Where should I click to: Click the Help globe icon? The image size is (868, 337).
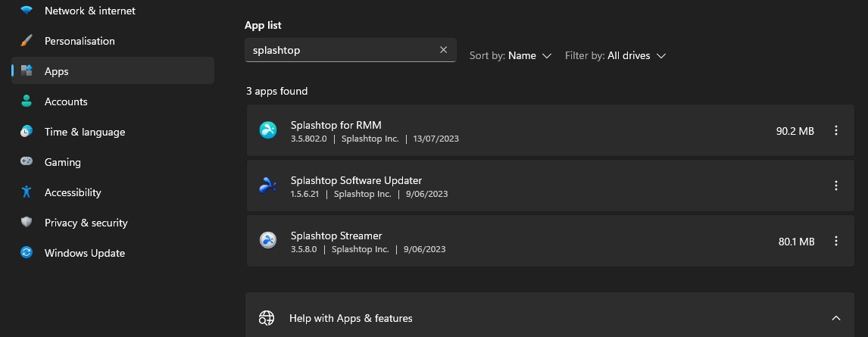267,317
